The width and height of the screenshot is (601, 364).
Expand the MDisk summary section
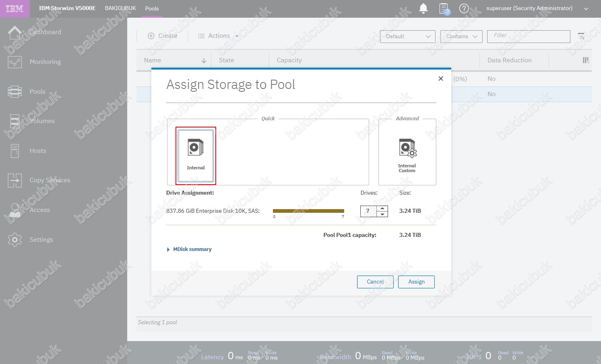189,249
